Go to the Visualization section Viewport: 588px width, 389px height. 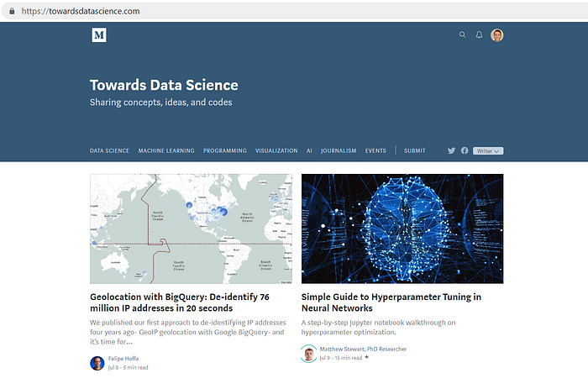coord(276,150)
